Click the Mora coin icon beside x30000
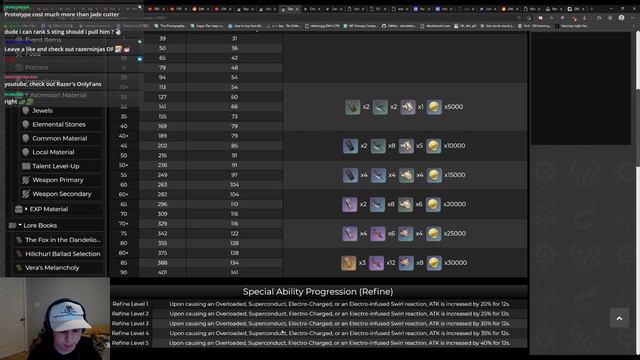The width and height of the screenshot is (640, 360). click(x=434, y=263)
